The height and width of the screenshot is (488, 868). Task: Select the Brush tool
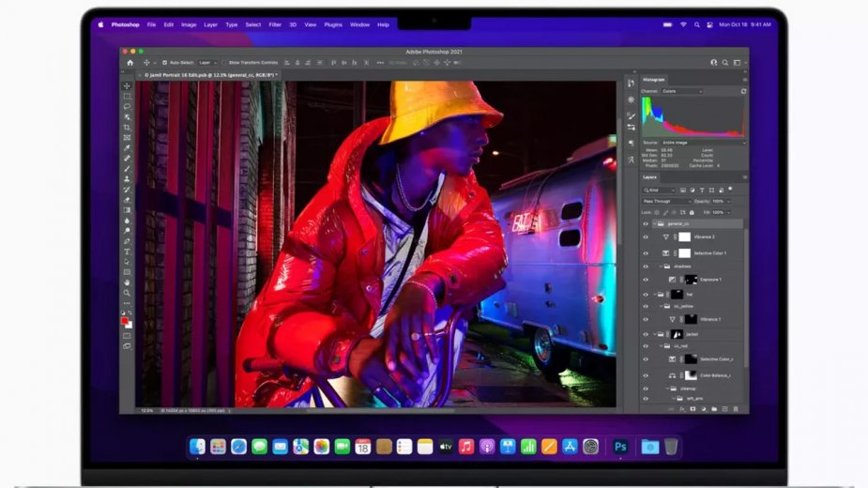pyautogui.click(x=127, y=169)
